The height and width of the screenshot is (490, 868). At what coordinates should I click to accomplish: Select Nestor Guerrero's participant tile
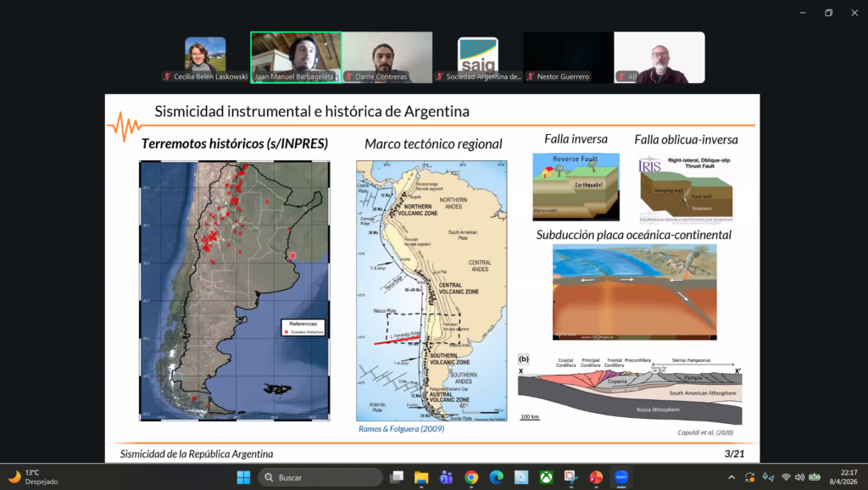pos(568,57)
